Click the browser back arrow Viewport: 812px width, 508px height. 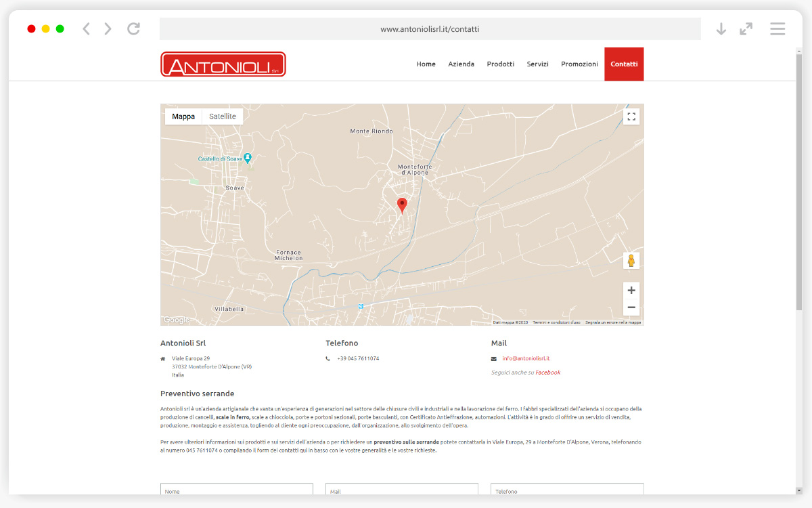pyautogui.click(x=86, y=28)
